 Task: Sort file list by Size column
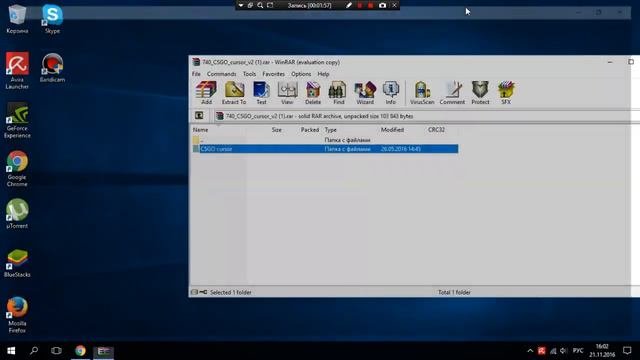[x=277, y=130]
